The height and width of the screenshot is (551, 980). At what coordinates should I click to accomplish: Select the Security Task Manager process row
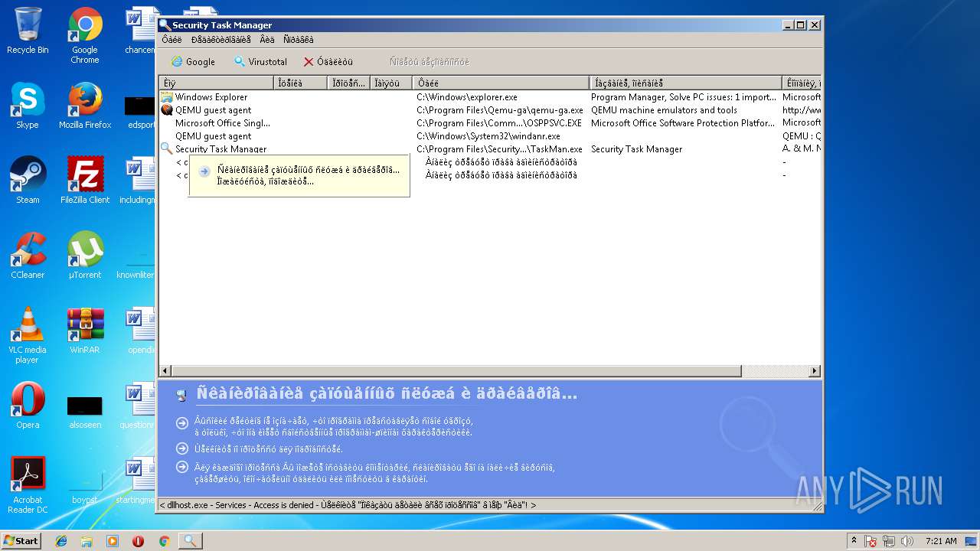pyautogui.click(x=489, y=149)
